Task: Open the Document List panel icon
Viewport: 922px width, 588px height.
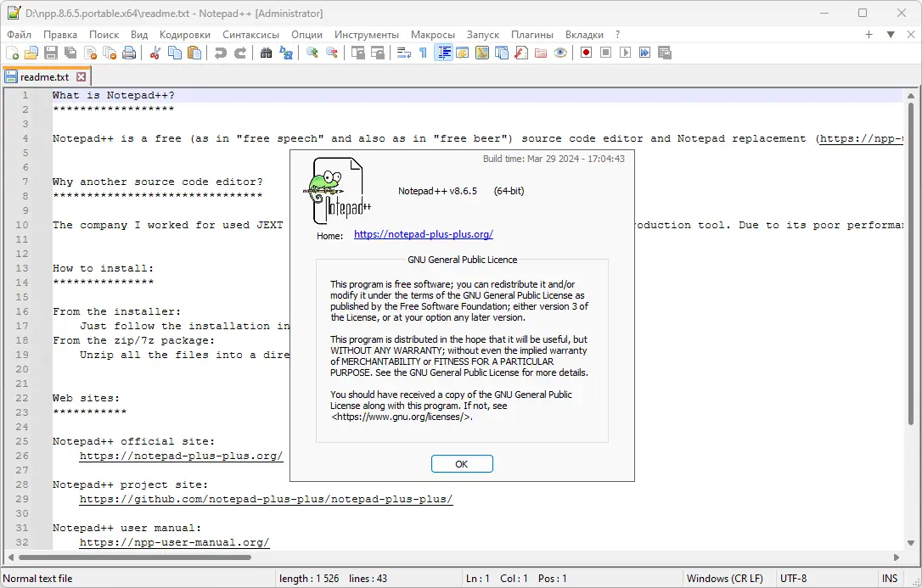Action: pyautogui.click(x=502, y=53)
